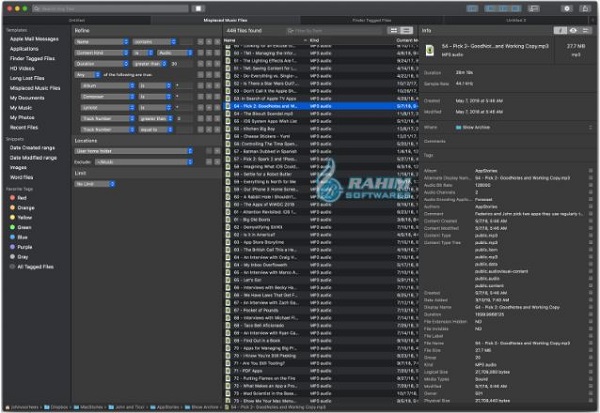Click the search field at top
The image size is (600, 413).
click(x=110, y=7)
